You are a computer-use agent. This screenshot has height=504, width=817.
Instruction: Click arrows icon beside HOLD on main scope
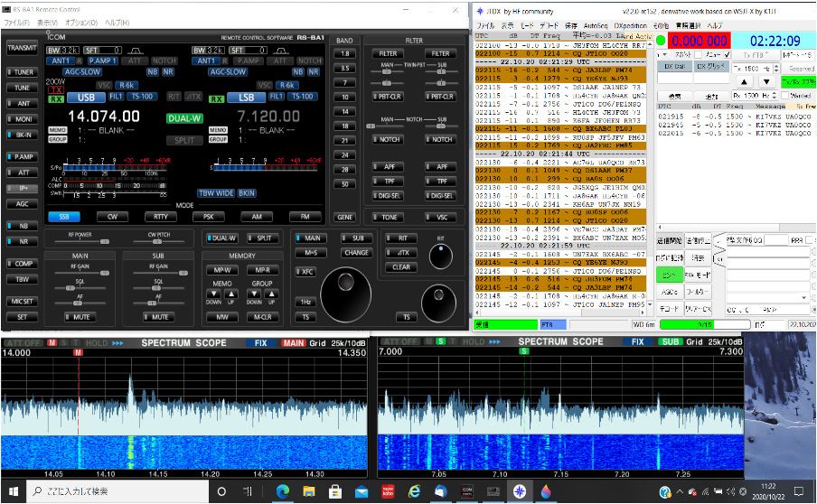tap(117, 343)
